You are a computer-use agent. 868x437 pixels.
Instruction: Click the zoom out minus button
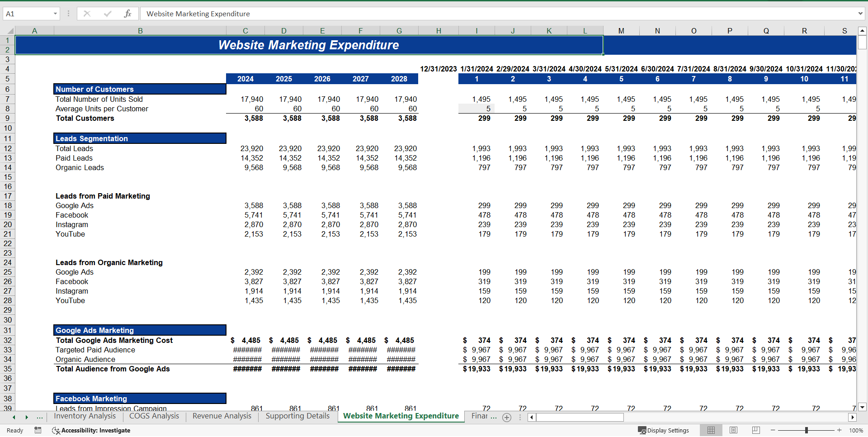click(x=773, y=430)
